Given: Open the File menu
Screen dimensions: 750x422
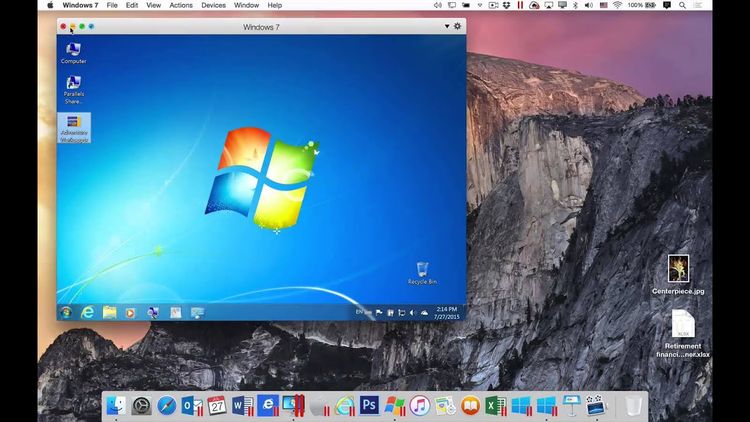Looking at the screenshot, I should pos(112,5).
